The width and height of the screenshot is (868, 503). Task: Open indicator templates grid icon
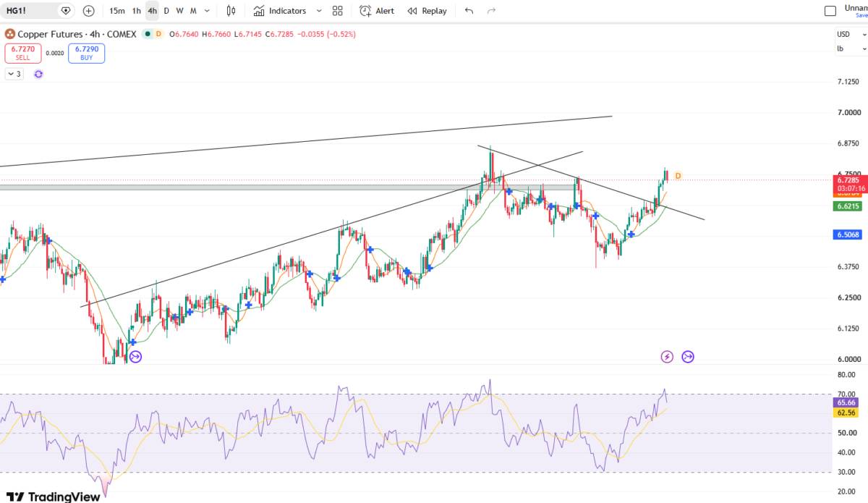click(338, 11)
